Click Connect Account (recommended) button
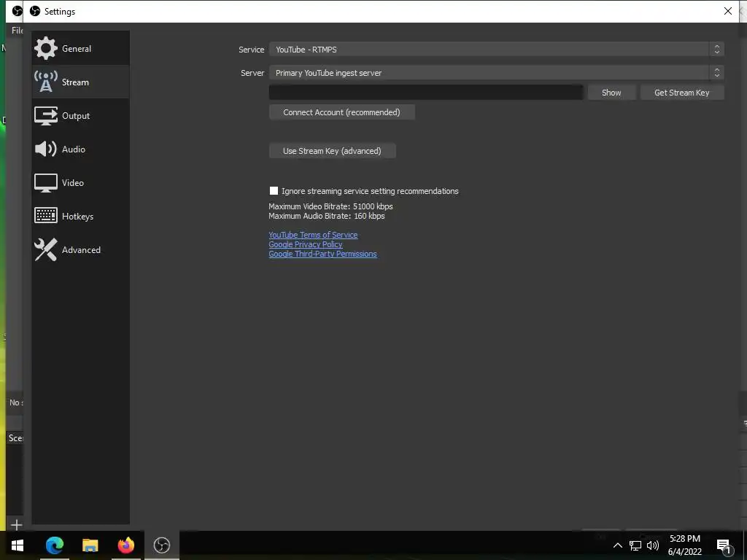Viewport: 747px width, 560px height. [341, 112]
